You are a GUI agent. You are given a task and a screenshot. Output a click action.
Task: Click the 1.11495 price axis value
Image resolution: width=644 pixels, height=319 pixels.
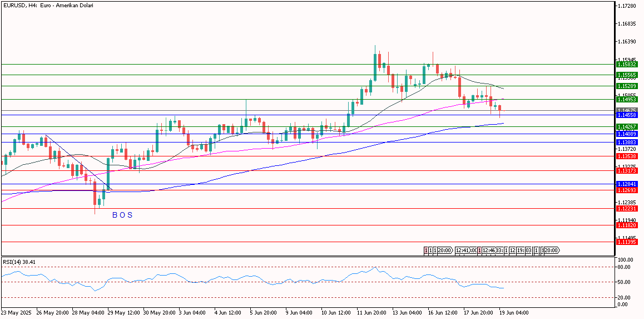(x=627, y=238)
